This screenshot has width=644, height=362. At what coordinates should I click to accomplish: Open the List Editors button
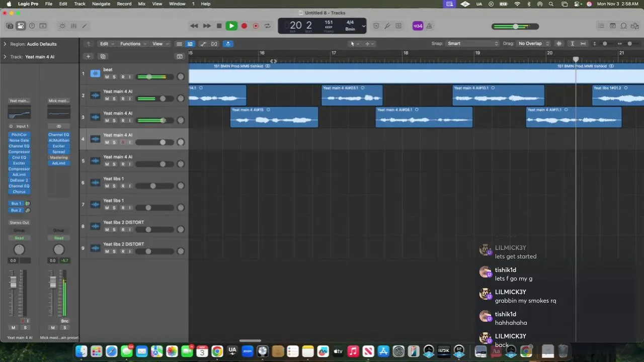[601, 26]
